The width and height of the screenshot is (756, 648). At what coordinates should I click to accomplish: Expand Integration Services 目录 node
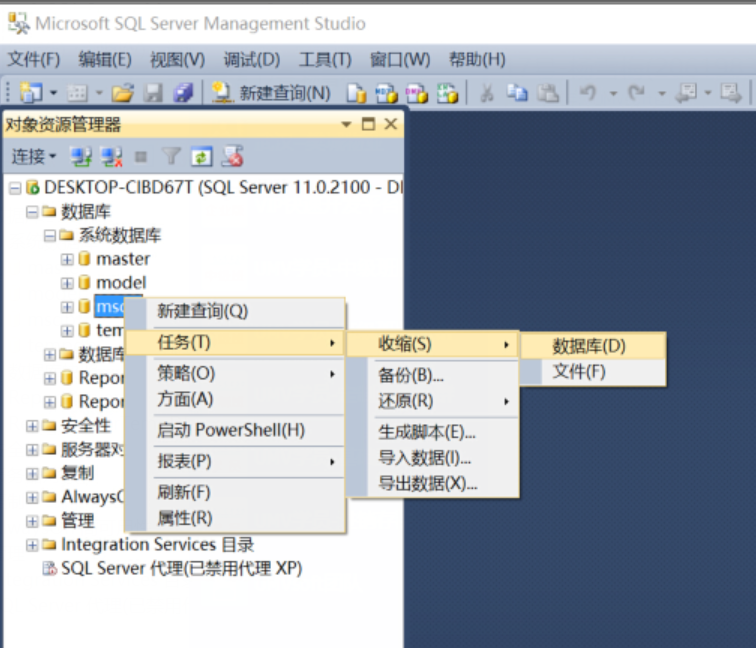pyautogui.click(x=32, y=545)
